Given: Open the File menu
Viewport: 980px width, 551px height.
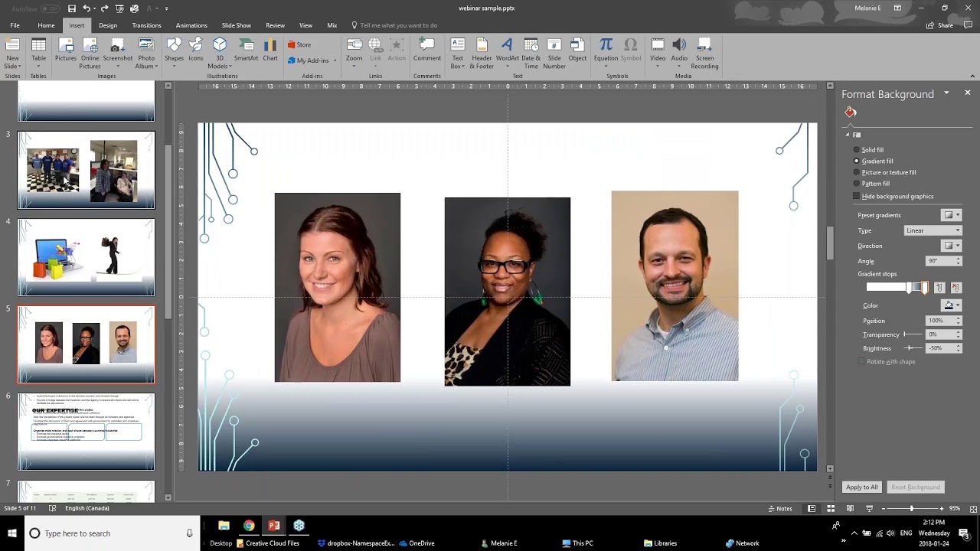Looking at the screenshot, I should point(15,25).
